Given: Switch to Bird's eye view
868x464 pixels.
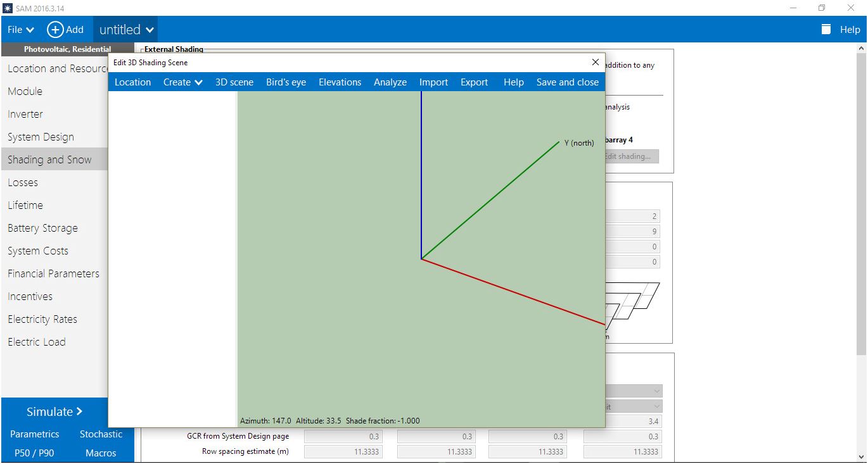Looking at the screenshot, I should coord(286,82).
